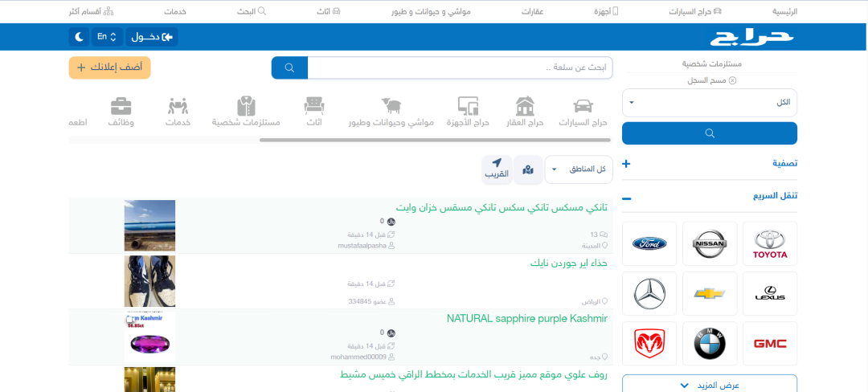Image resolution: width=868 pixels, height=392 pixels.
Task: Open listing NATURAL sapphire purple Kashmir
Action: point(527,318)
